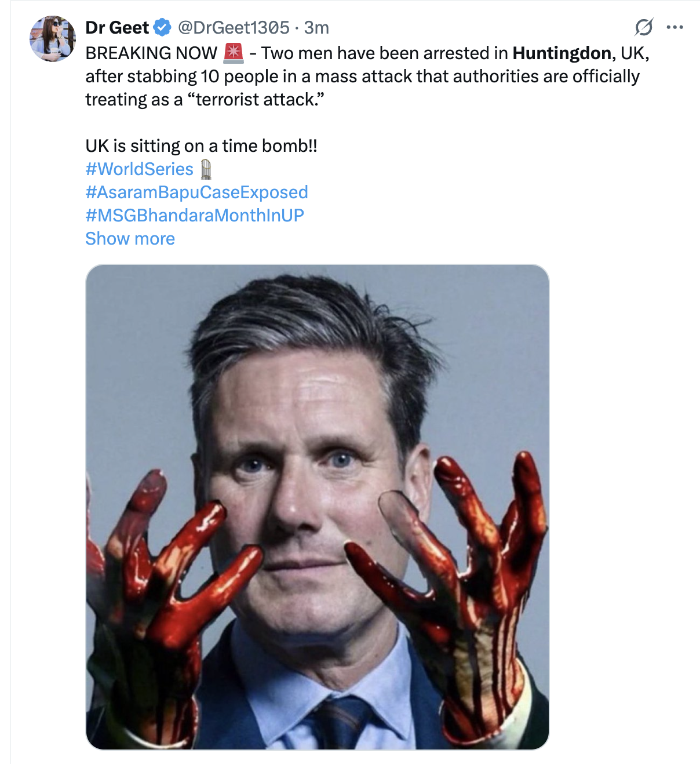This screenshot has height=764, width=700.
Task: Open the #WorldSeries hashtag
Action: click(139, 169)
